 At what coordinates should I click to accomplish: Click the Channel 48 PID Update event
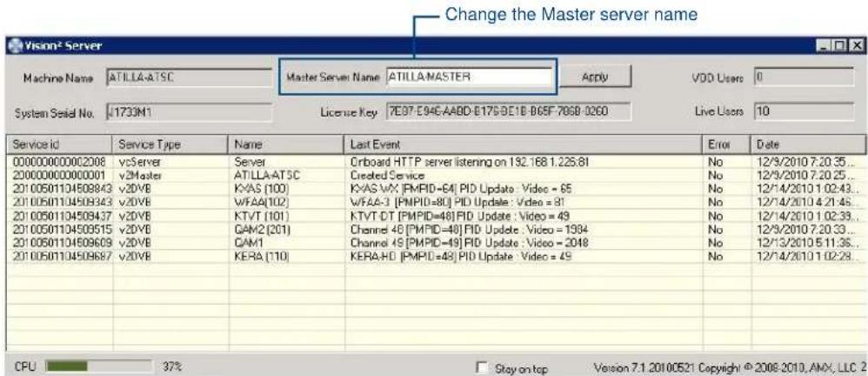[470, 229]
